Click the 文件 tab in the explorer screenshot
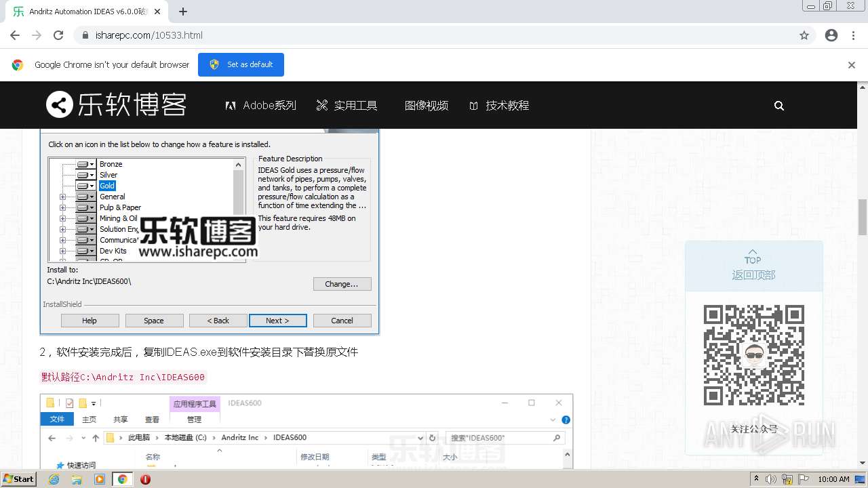This screenshot has height=488, width=868. coord(57,419)
